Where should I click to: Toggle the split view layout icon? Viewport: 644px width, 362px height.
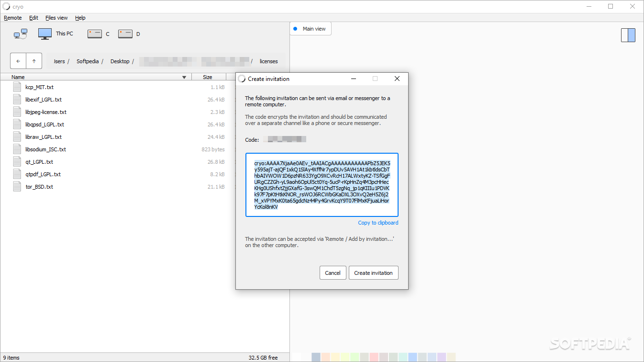coord(628,35)
